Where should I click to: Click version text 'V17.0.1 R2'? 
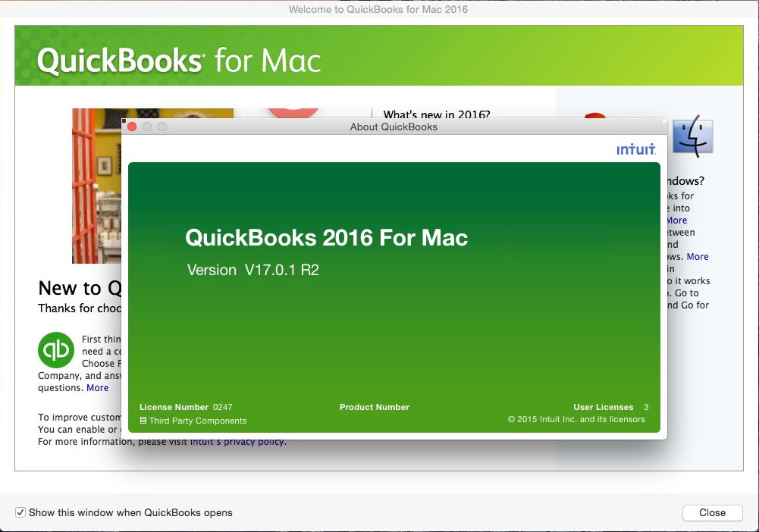[282, 270]
